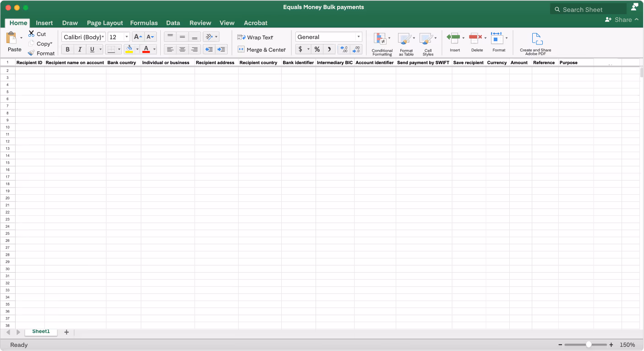Click the Copy button
This screenshot has width=644, height=351.
tap(40, 44)
